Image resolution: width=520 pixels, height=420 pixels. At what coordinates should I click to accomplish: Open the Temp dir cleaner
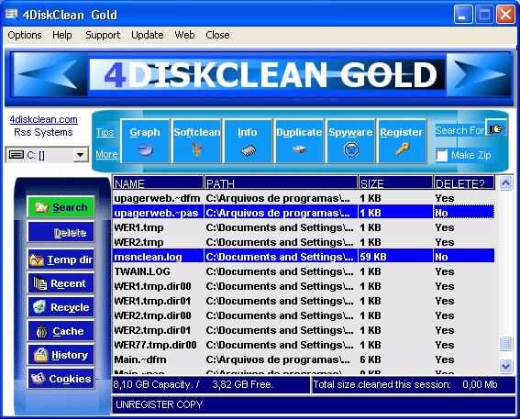coord(61,260)
